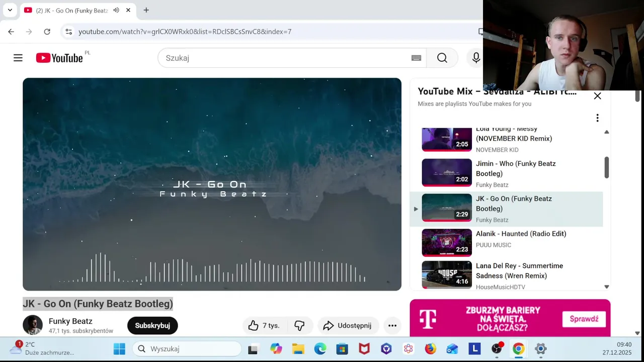Open Microsoft Store from taskbar
Screen dimensions: 644x362
[342, 349]
